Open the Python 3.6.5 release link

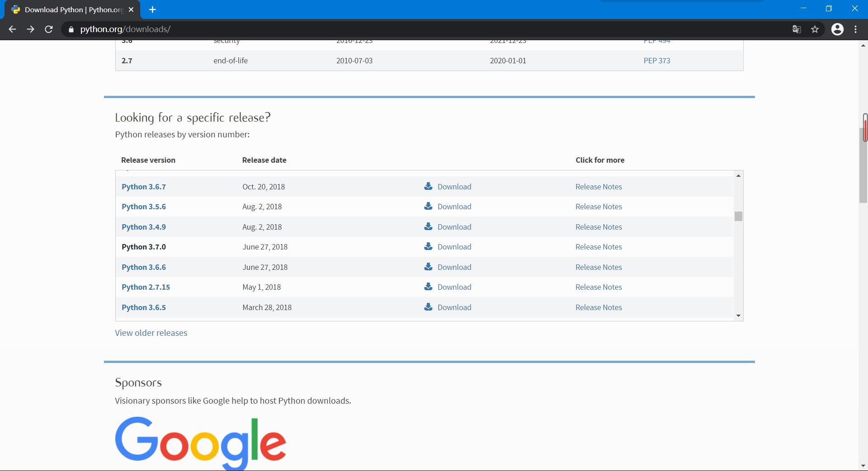[x=144, y=307]
